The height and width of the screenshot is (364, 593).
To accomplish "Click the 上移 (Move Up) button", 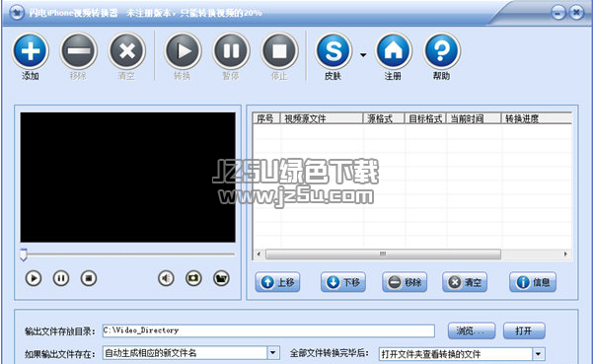I will 278,282.
